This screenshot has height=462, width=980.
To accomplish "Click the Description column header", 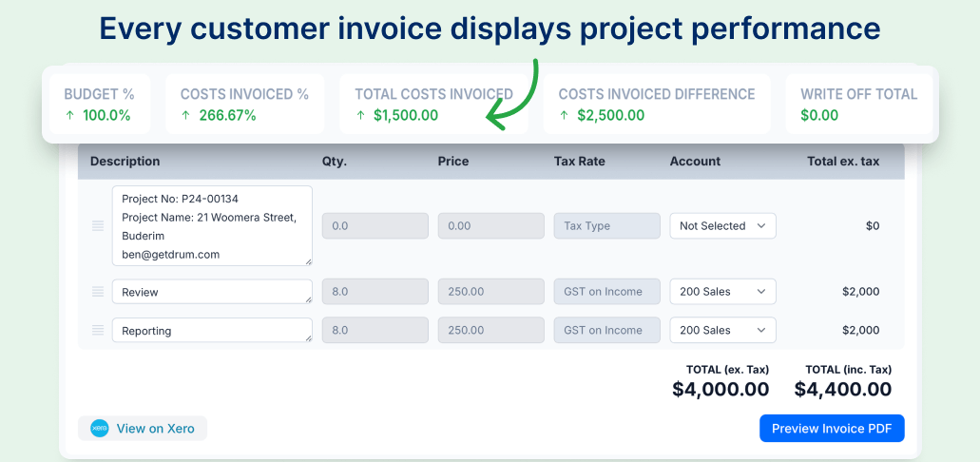I will click(x=125, y=162).
